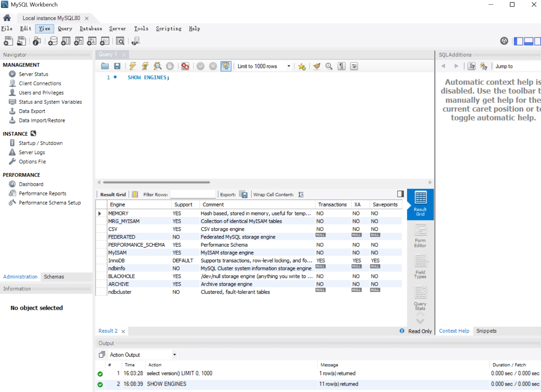Open Server Status in Navigator

[x=33, y=74]
